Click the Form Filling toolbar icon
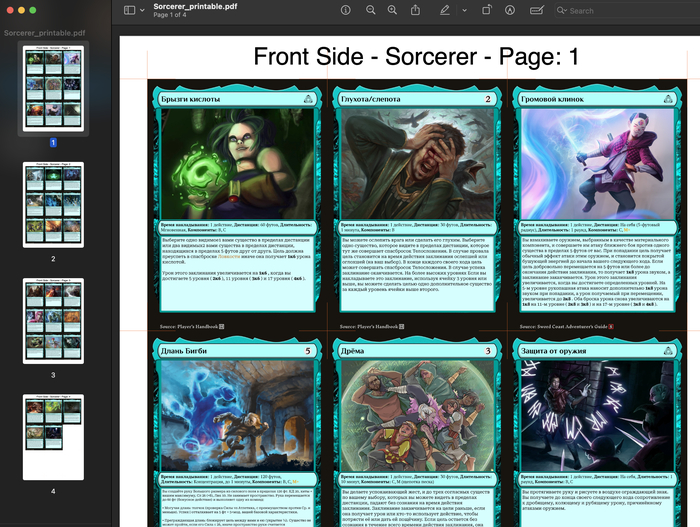 click(537, 10)
